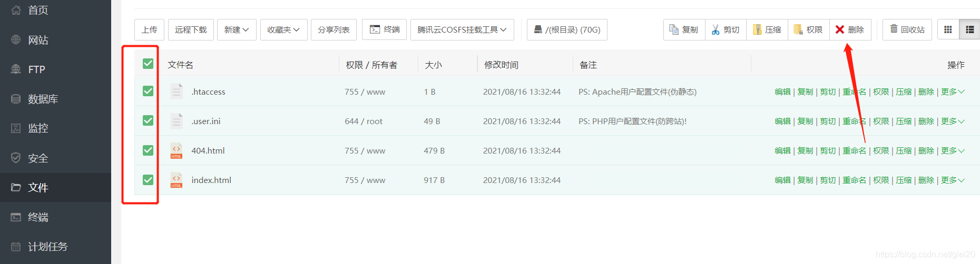This screenshot has height=264, width=980.
Task: Go to 计划任务 in sidebar
Action: coord(47,246)
